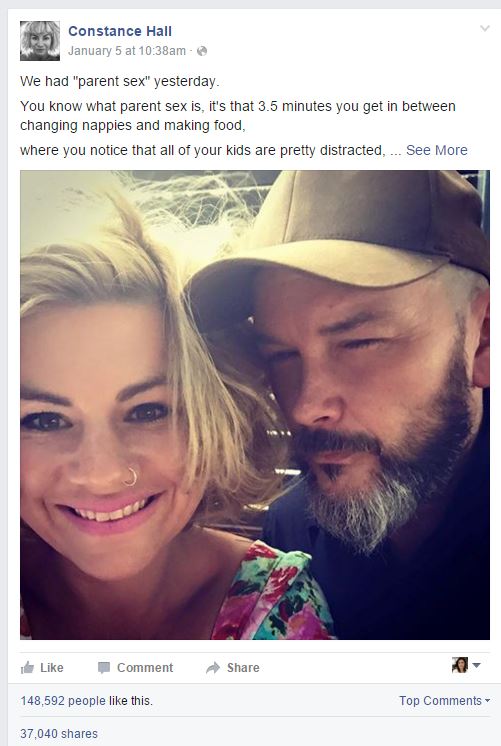Click the Constance Hall name link
The height and width of the screenshot is (746, 501).
click(x=120, y=31)
